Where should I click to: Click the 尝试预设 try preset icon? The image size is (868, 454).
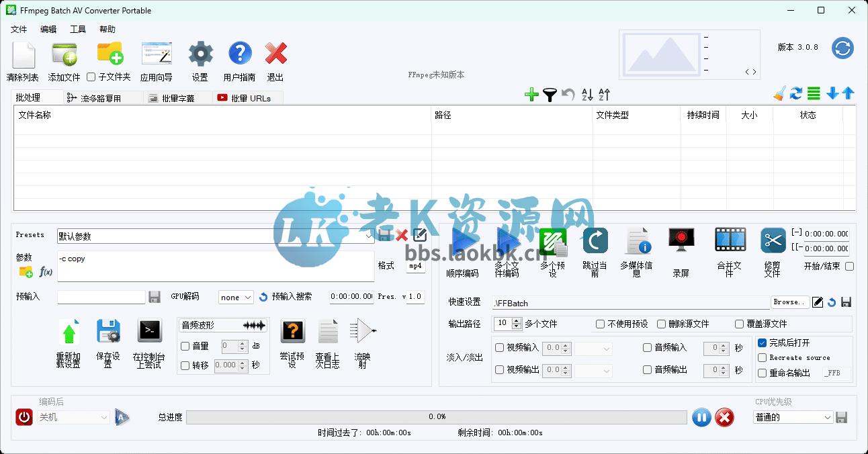pyautogui.click(x=292, y=331)
